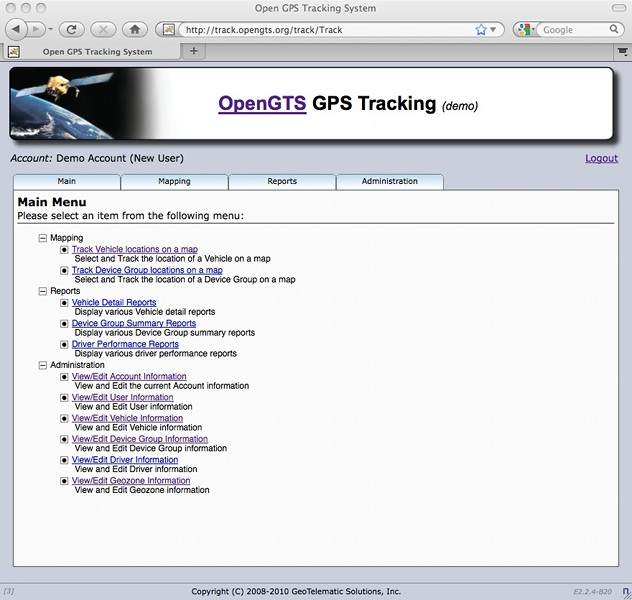Switch to the Main tab
This screenshot has height=600, width=632.
tap(67, 181)
